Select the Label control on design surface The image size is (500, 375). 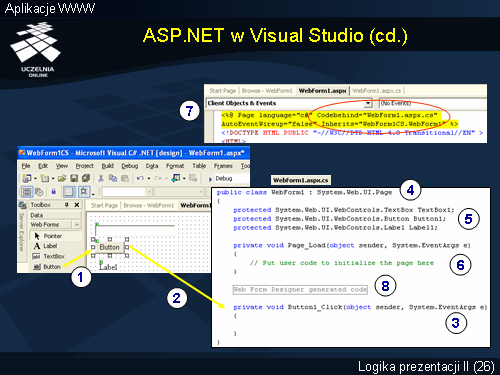(x=108, y=267)
